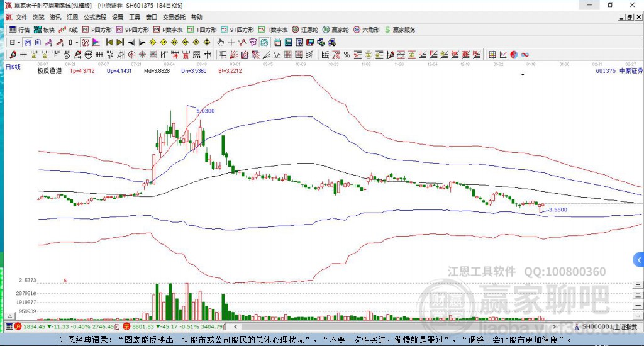Open 赢家服务 service page
The height and width of the screenshot is (346, 644).
point(400,30)
